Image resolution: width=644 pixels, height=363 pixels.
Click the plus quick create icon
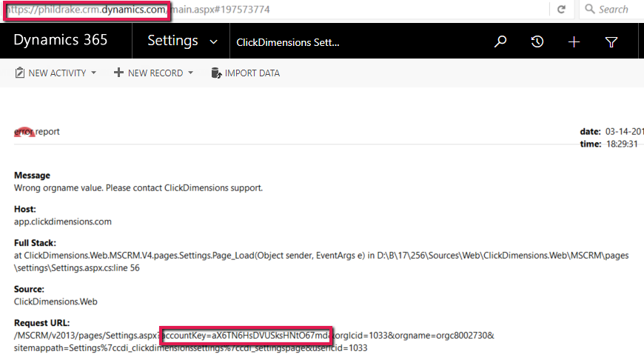click(x=574, y=41)
